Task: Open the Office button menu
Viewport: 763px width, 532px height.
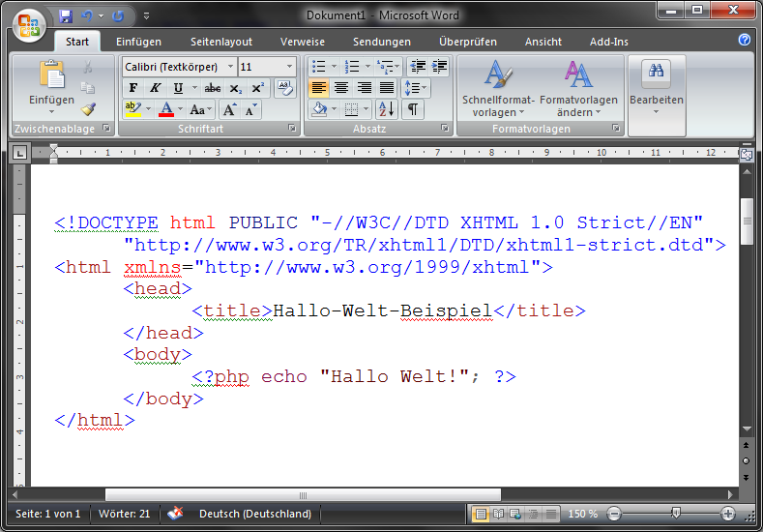Action: pyautogui.click(x=29, y=25)
